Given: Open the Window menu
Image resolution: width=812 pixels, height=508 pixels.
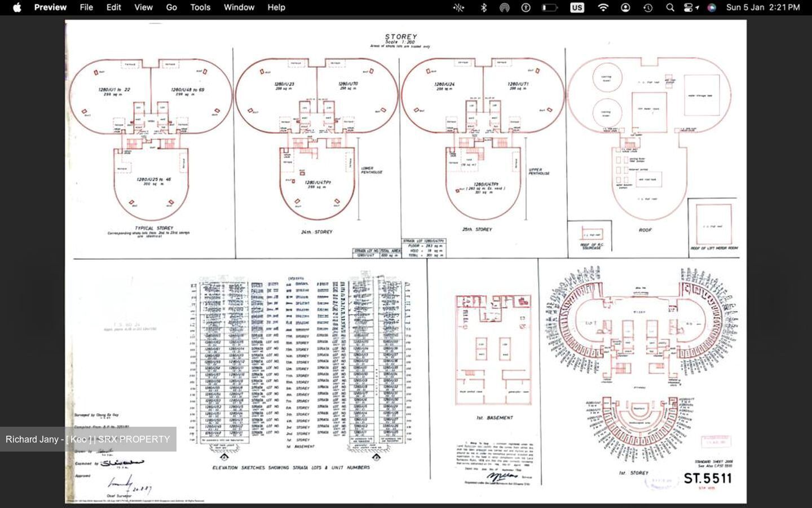Looking at the screenshot, I should click(239, 7).
